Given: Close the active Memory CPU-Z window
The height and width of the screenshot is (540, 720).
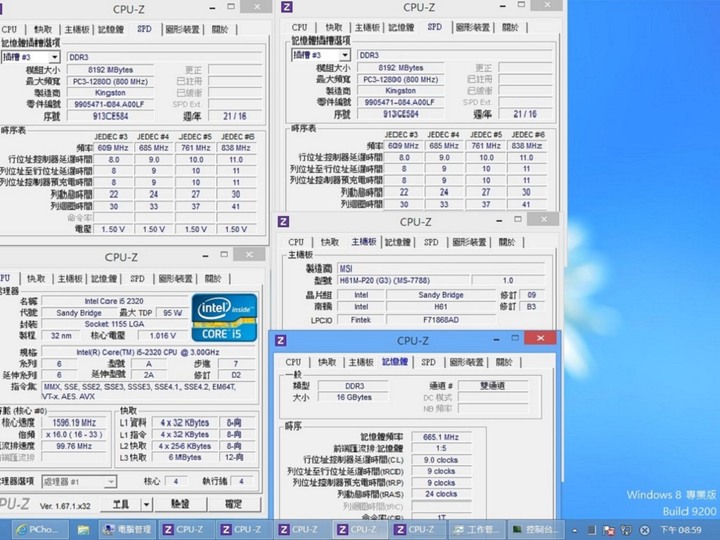Looking at the screenshot, I should (540, 338).
